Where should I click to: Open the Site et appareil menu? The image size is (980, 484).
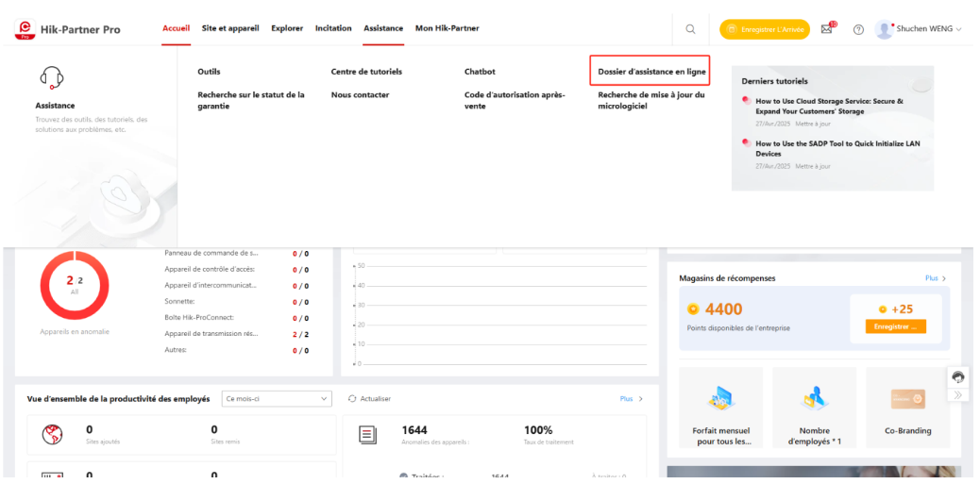(230, 28)
